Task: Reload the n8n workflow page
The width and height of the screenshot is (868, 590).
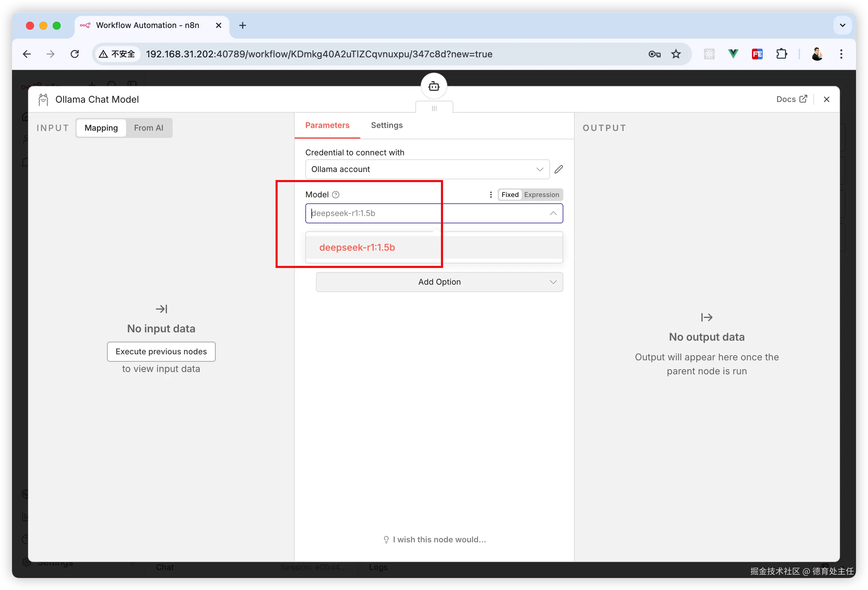Action: coord(75,54)
